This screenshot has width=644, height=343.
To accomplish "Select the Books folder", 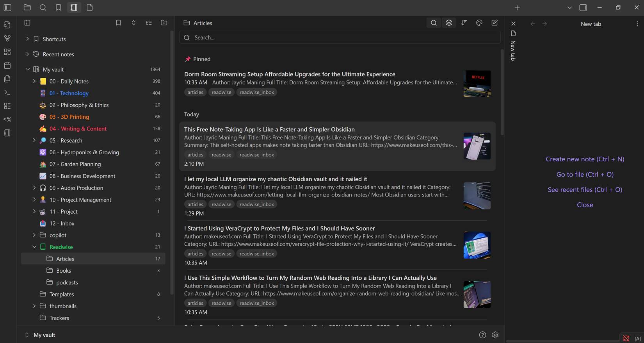I will pyautogui.click(x=64, y=271).
